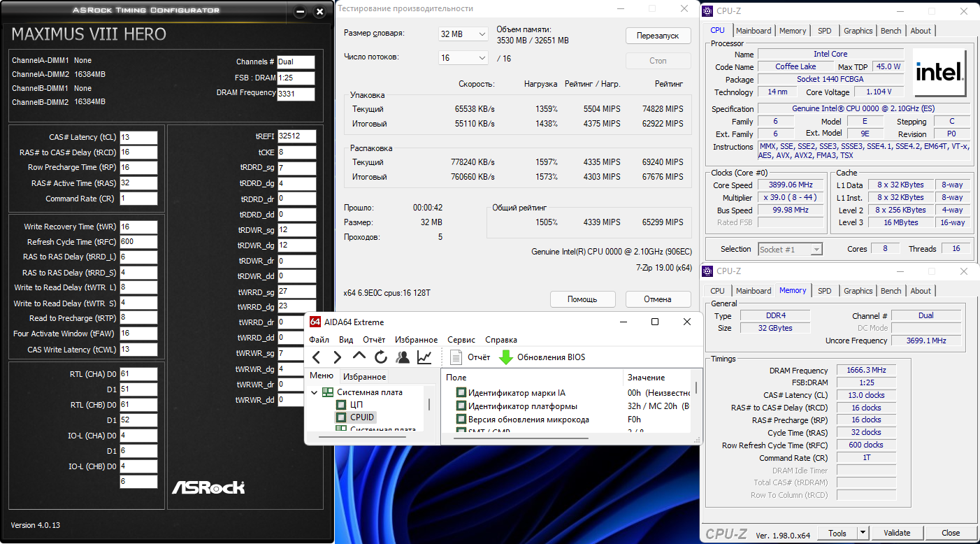Collapse the Системная плата tree node

(315, 392)
